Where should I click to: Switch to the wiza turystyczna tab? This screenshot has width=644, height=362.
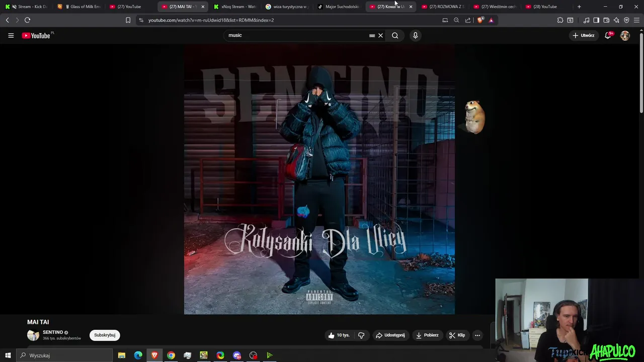pos(287,7)
